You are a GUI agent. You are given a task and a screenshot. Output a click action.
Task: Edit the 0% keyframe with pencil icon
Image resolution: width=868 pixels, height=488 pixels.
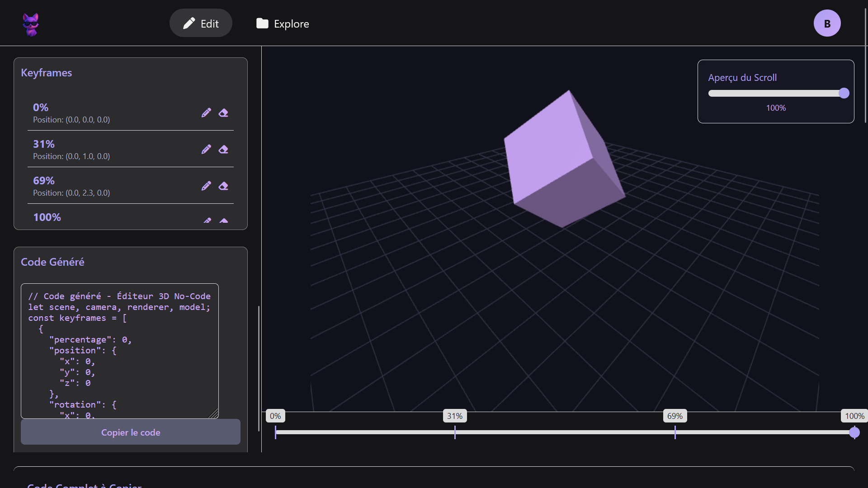click(206, 113)
